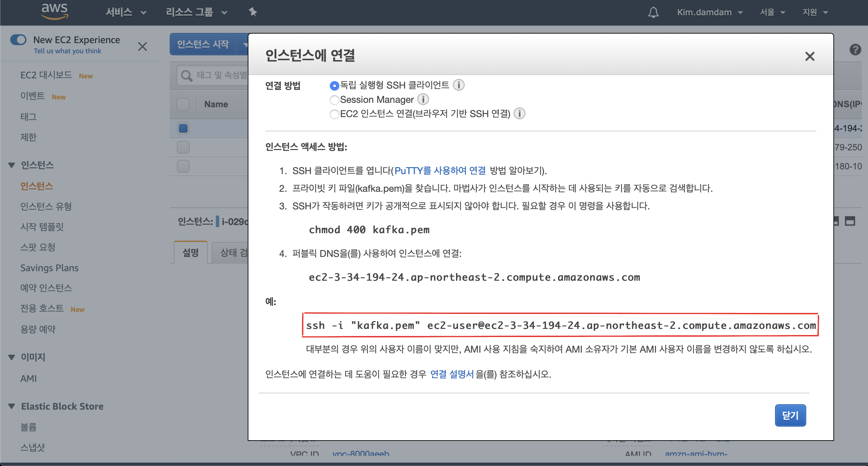Click the help question mark icon

coord(855,50)
